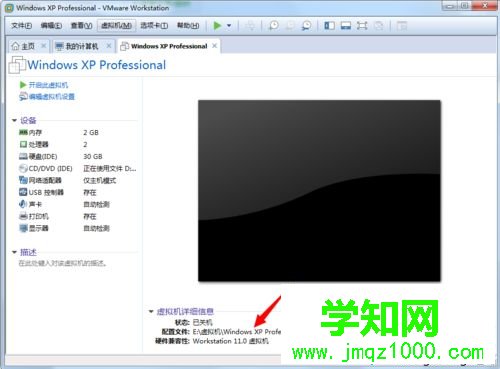Click the 2 GB memory value
500x369 pixels.
pos(91,132)
